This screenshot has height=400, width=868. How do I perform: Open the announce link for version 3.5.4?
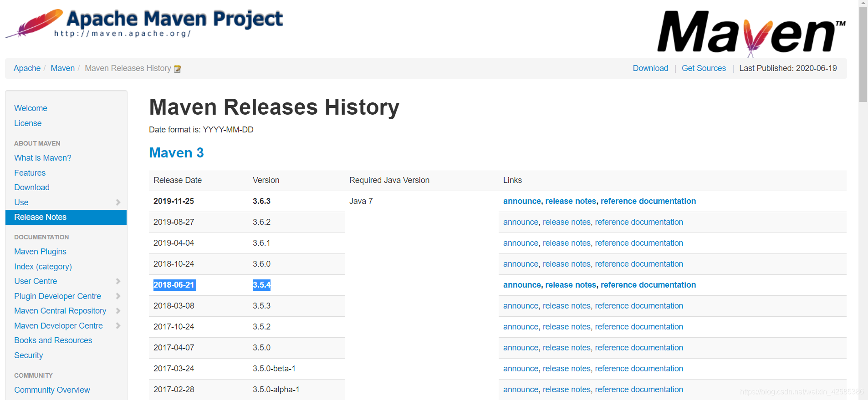[522, 285]
